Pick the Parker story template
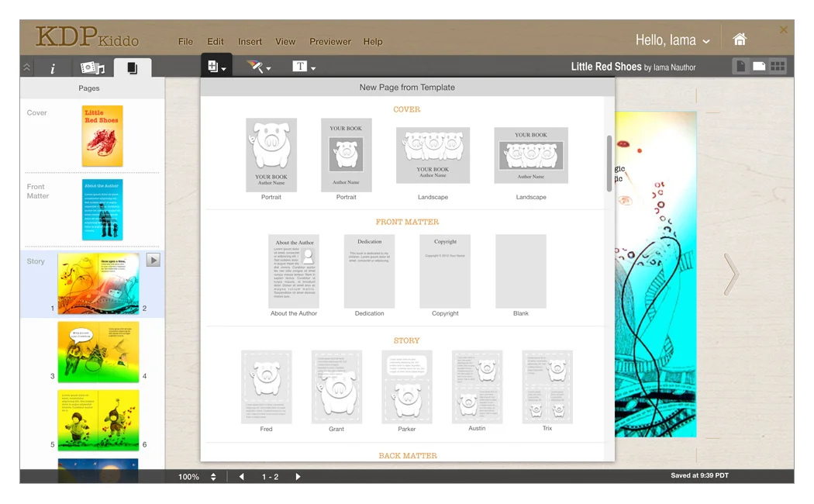The width and height of the screenshot is (814, 504). (407, 386)
